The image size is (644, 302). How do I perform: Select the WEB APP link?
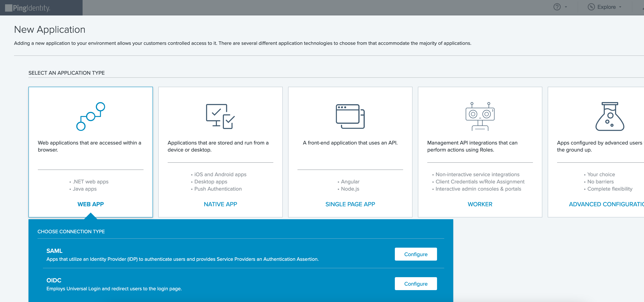pyautogui.click(x=91, y=204)
